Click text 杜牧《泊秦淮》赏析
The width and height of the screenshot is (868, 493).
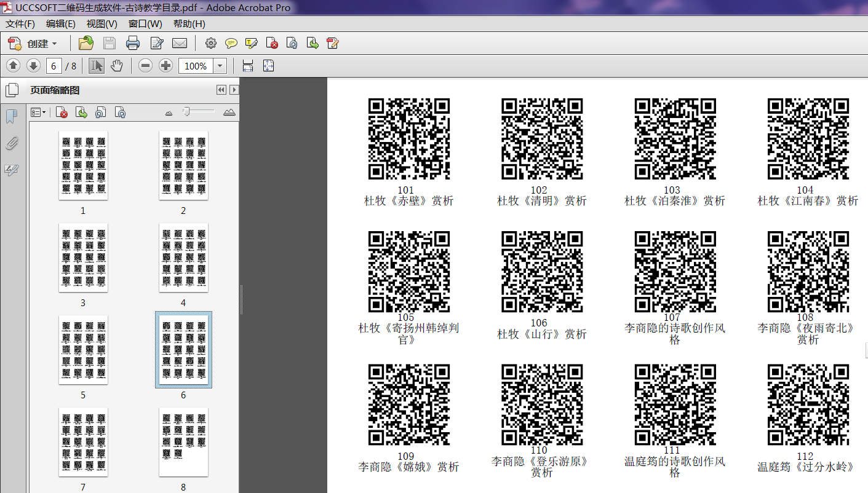[675, 201]
